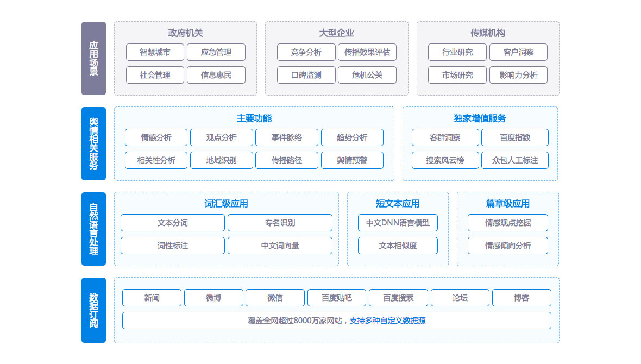
Task: Click the 情感分析 function box
Action: (x=156, y=137)
